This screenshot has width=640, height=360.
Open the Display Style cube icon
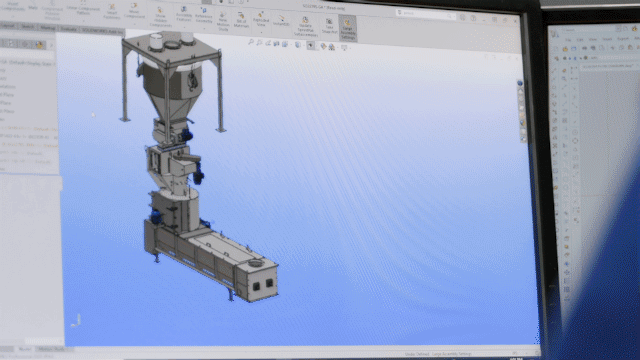point(298,45)
